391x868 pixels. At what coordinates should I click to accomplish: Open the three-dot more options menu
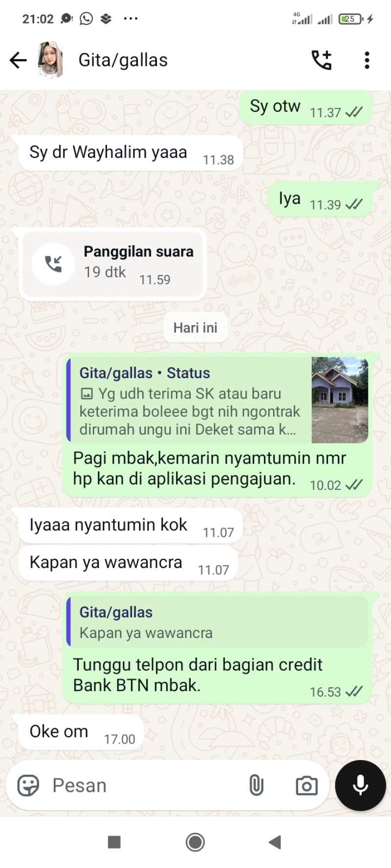pos(367,60)
